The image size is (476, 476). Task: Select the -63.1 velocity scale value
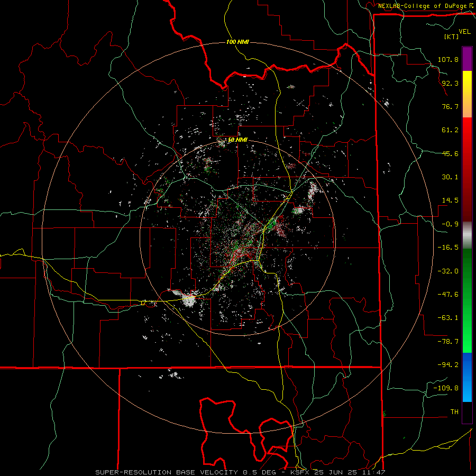pyautogui.click(x=448, y=318)
